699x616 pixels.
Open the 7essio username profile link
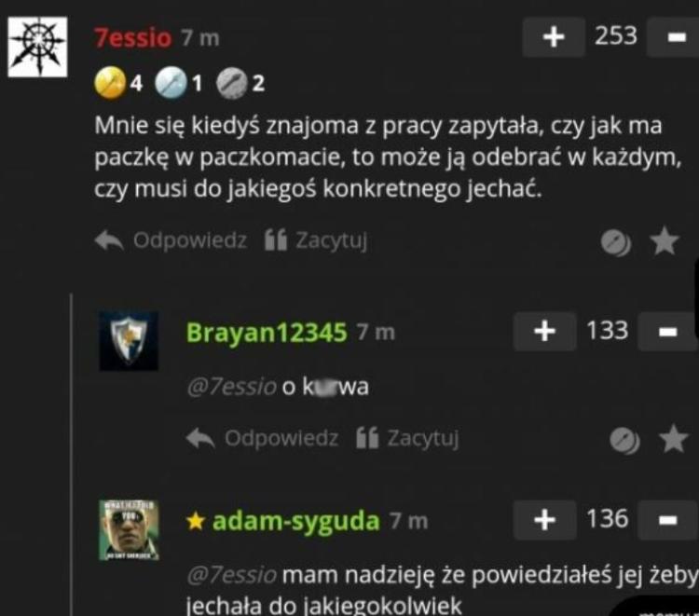click(x=133, y=38)
